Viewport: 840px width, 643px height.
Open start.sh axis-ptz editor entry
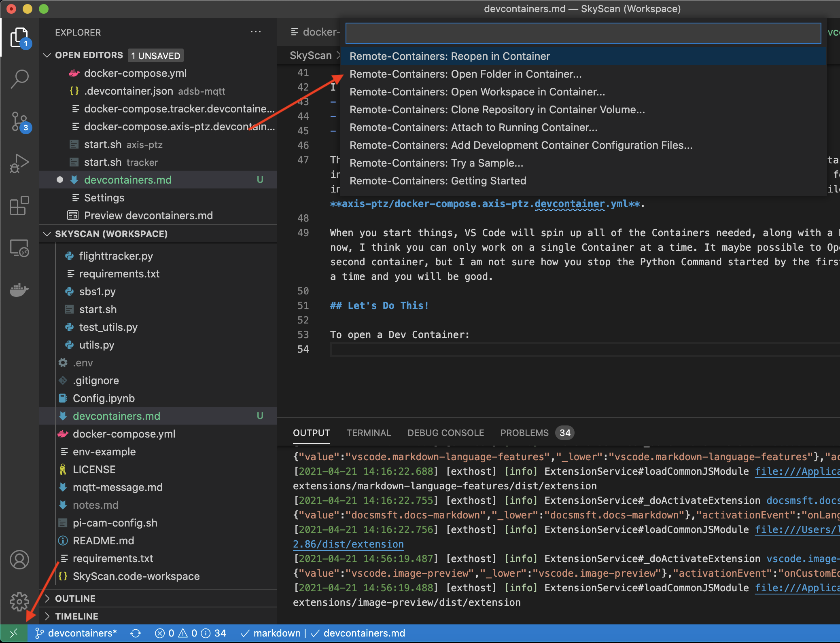(x=158, y=144)
